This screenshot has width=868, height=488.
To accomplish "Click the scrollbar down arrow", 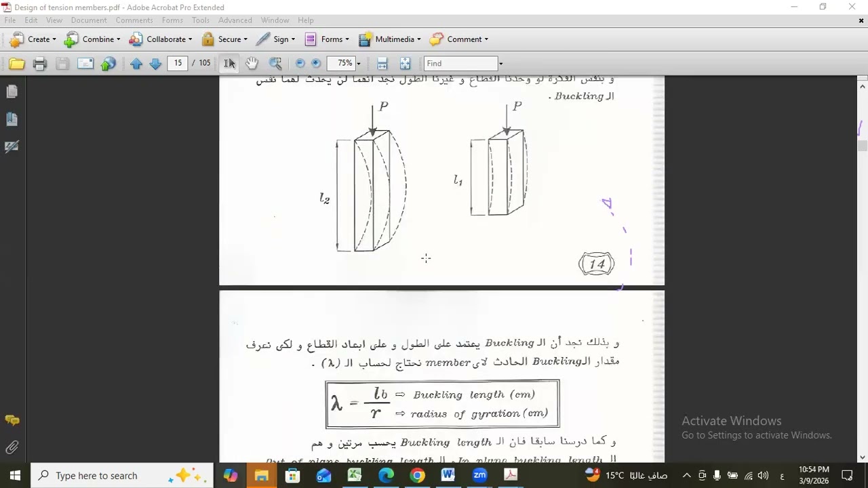I will tap(863, 457).
